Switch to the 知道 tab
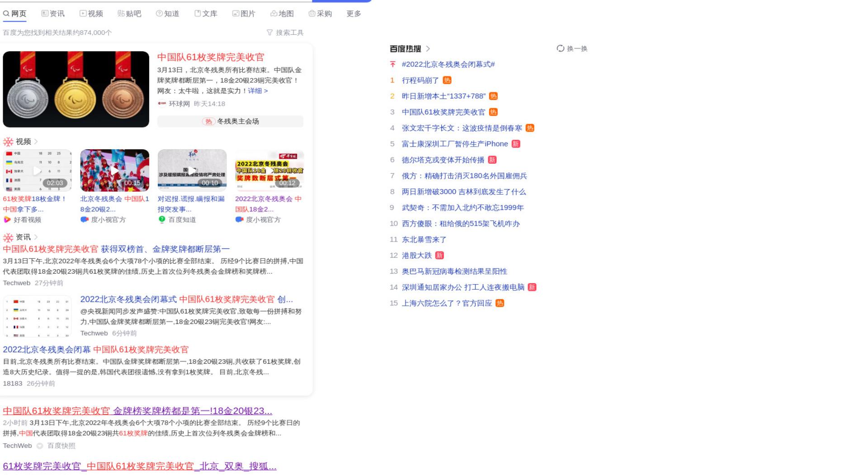 (168, 14)
